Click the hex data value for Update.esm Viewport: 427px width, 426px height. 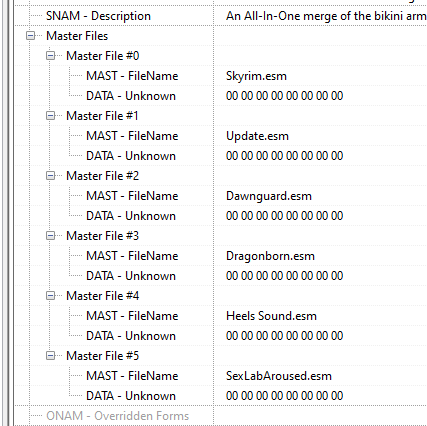pos(285,156)
